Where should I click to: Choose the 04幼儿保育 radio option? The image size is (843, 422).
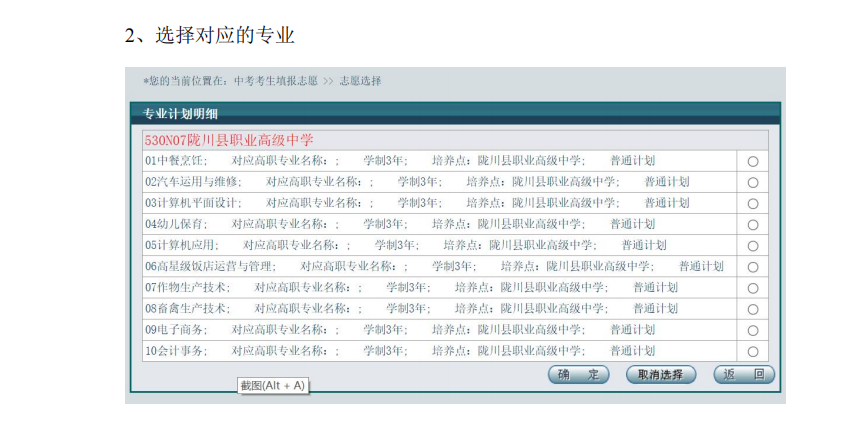click(753, 225)
